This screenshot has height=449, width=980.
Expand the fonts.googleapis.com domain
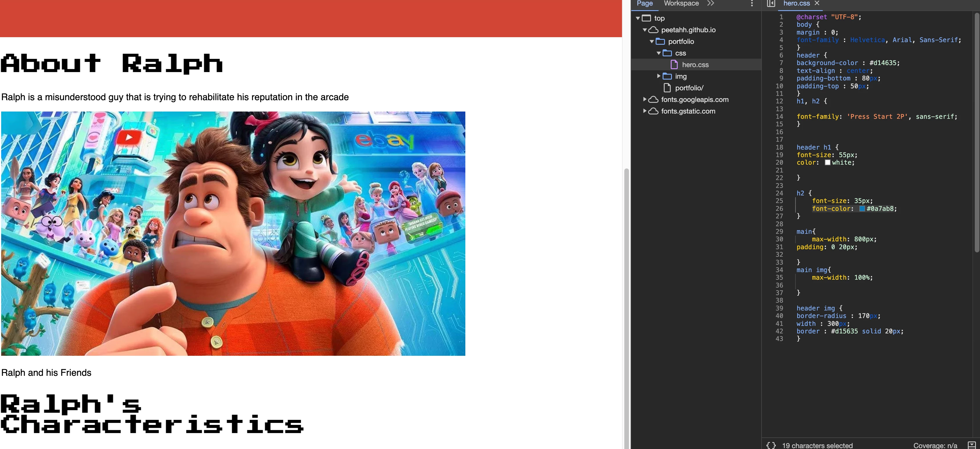click(644, 99)
